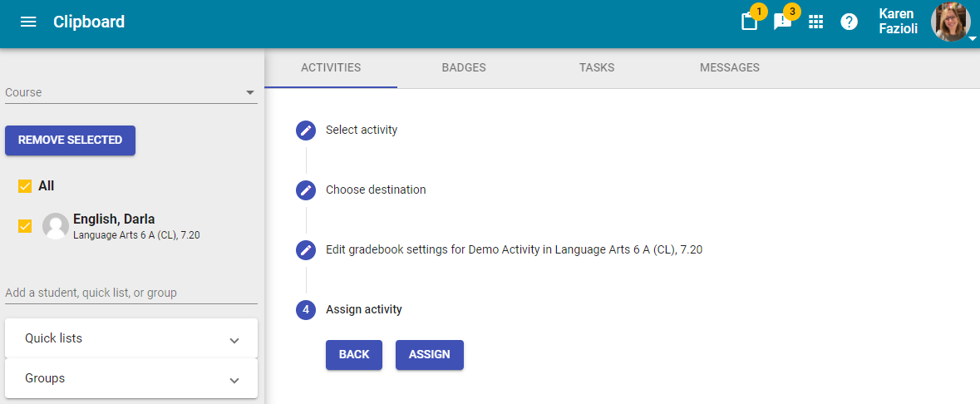
Task: Open the apps grid icon
Action: (815, 22)
